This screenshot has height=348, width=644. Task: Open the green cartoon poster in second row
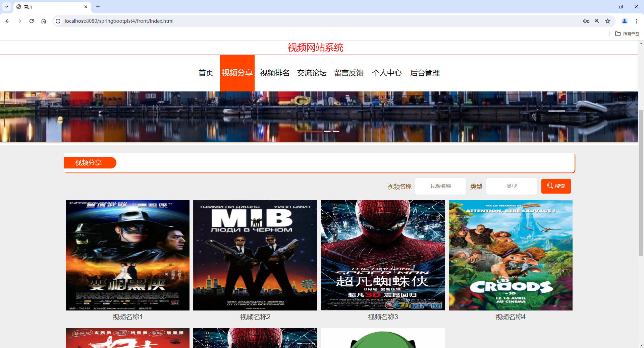coord(383,338)
